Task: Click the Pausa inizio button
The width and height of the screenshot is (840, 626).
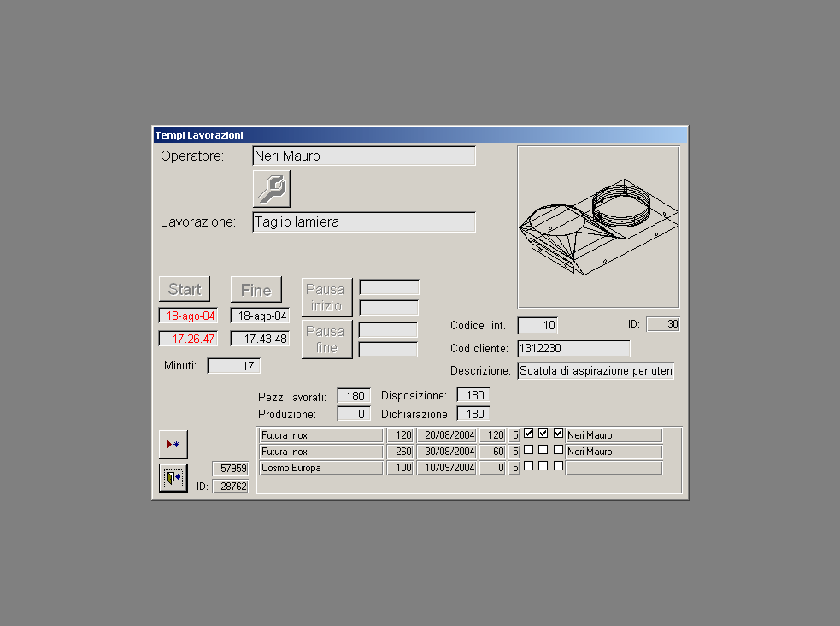Action: pos(326,298)
